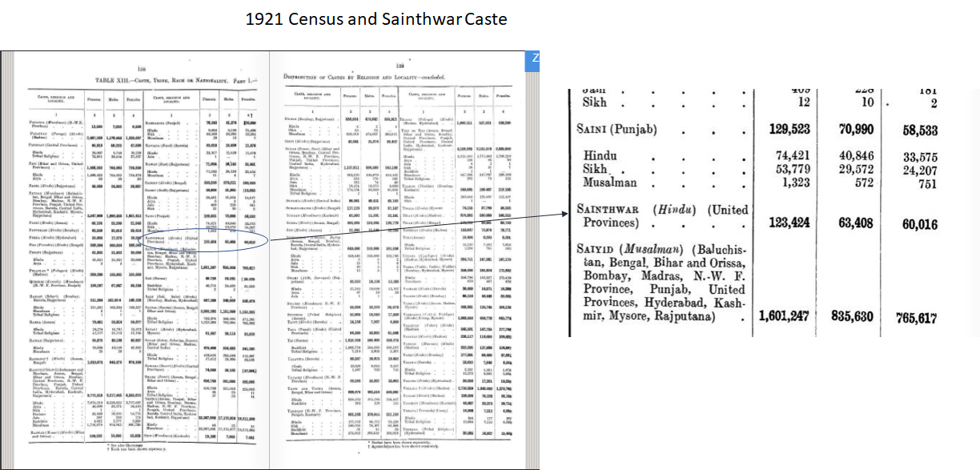Screen dimensions: 980x470
Task: Select the 'SAIYID' caste name in the excerpt
Action: click(596, 248)
